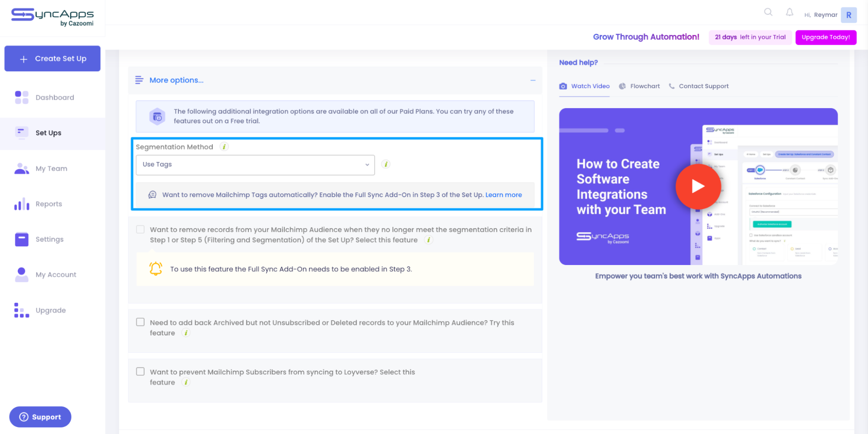
Task: Enable prevent Mailchimp Subscribers syncing checkbox
Action: [140, 371]
